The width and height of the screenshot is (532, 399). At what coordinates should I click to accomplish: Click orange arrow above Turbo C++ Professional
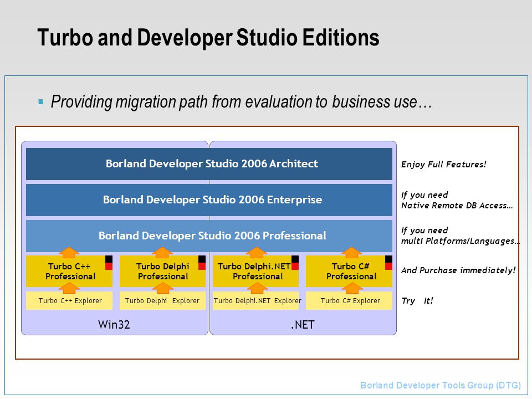click(69, 253)
